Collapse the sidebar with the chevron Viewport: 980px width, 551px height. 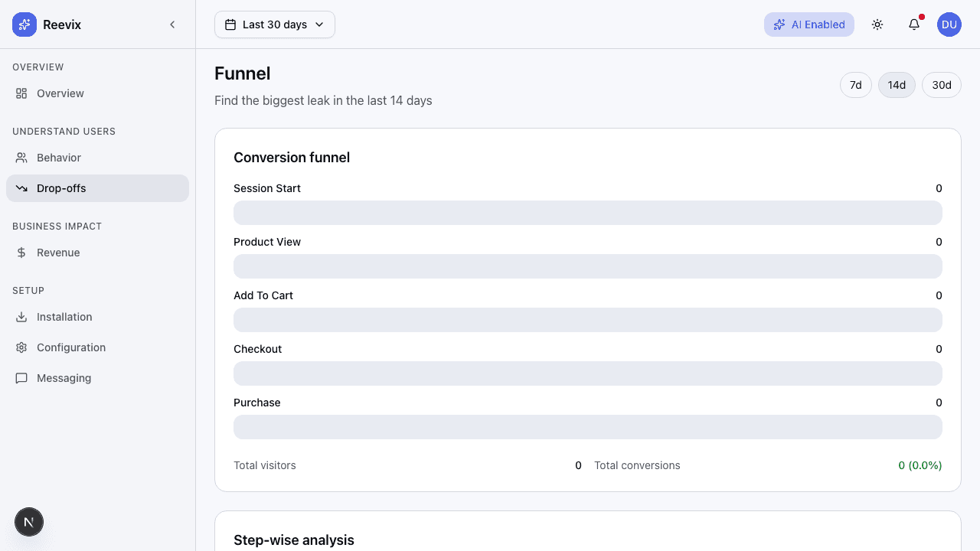[172, 24]
